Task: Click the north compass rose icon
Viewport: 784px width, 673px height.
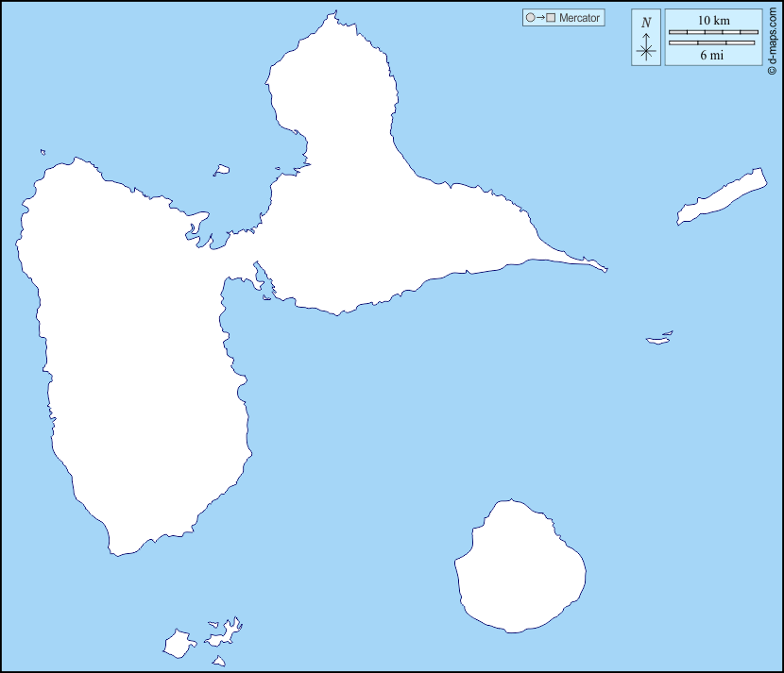Action: coord(646,48)
